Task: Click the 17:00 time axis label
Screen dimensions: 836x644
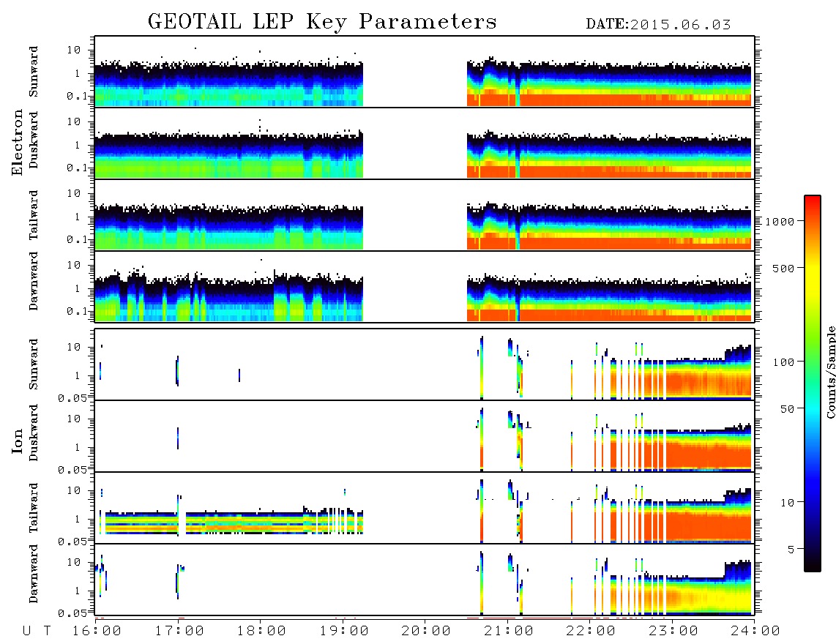Action: tap(179, 632)
